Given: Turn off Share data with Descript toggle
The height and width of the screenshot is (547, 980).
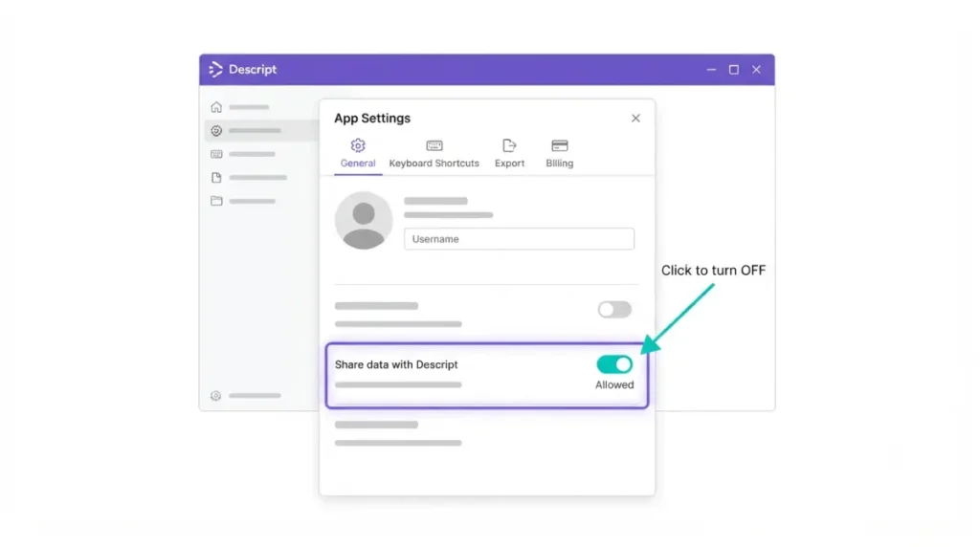Looking at the screenshot, I should 614,364.
